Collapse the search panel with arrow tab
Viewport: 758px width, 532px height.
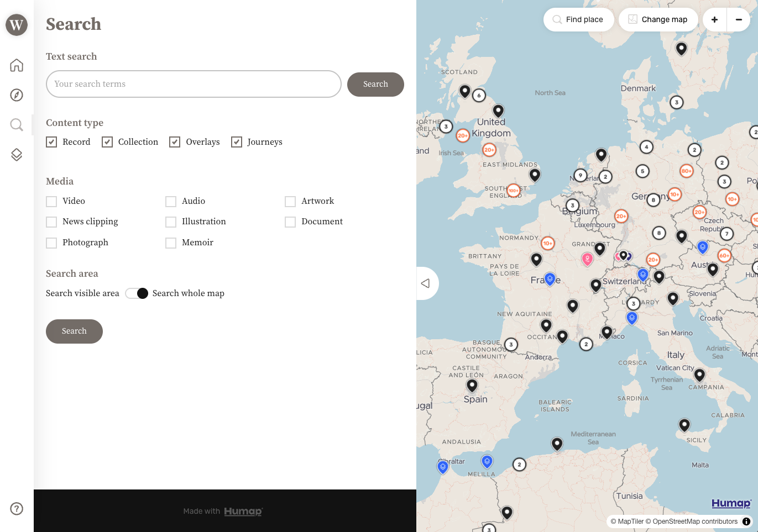point(426,283)
